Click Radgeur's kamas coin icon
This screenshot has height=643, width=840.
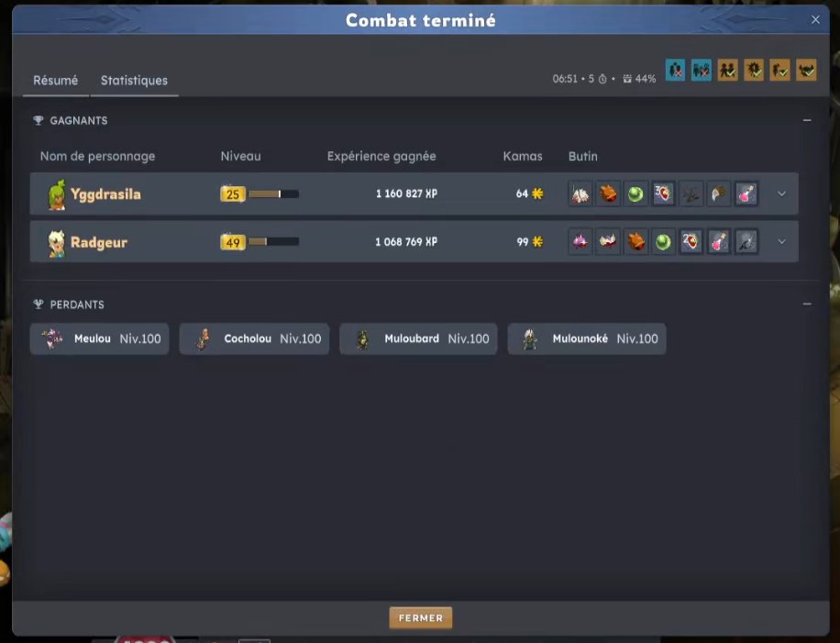click(537, 241)
